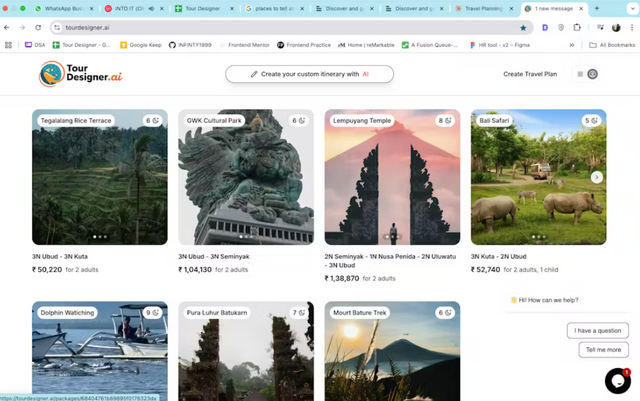The height and width of the screenshot is (401, 640).
Task: Open the Google Keep bookmark
Action: pyautogui.click(x=141, y=45)
